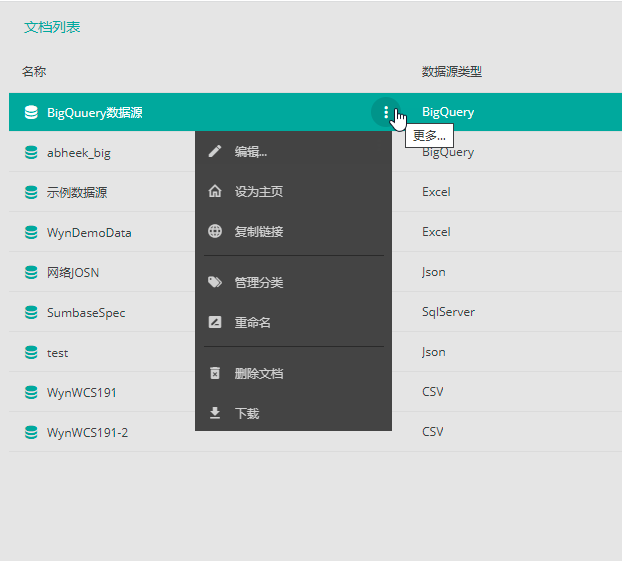622x561 pixels.
Task: Click the home icon beside 设为主页
Action: point(215,191)
